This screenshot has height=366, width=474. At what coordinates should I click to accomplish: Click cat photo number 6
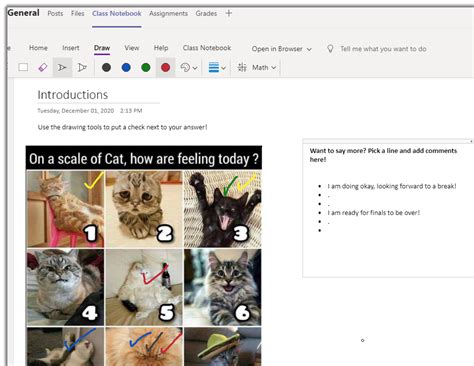tap(223, 287)
